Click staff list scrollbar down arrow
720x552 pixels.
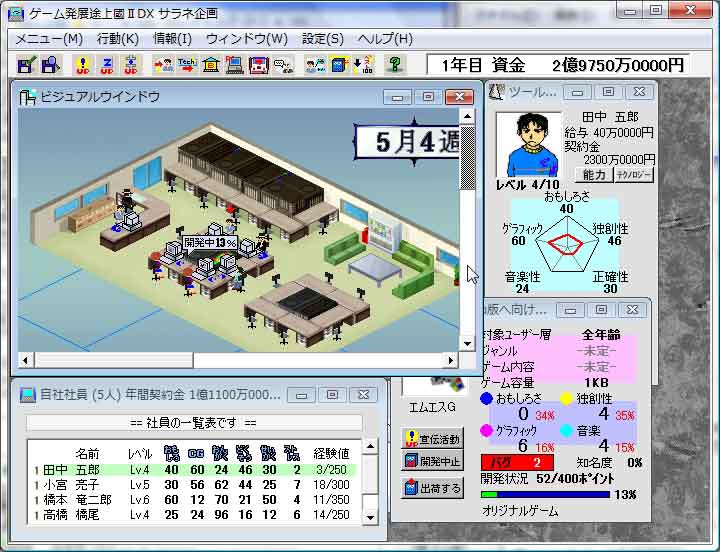pyautogui.click(x=370, y=516)
